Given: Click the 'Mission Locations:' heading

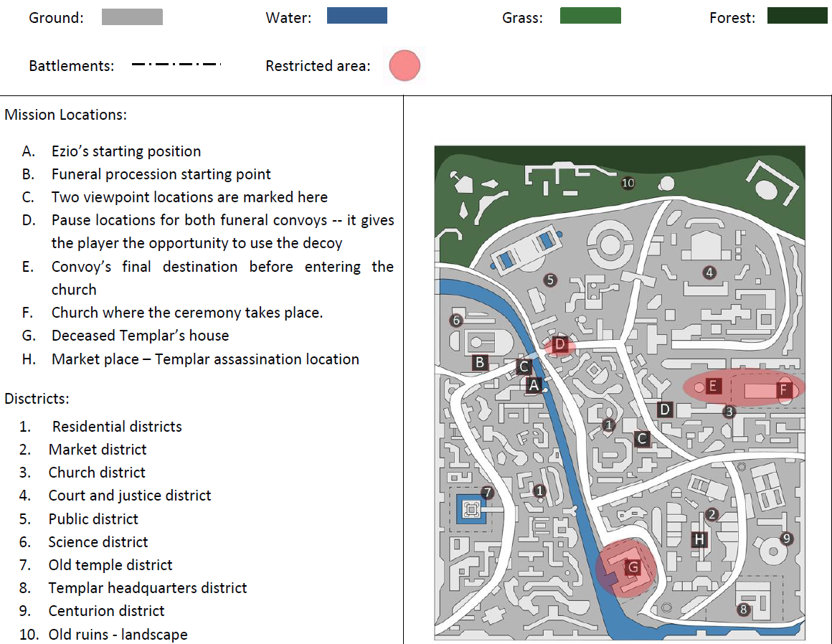Looking at the screenshot, I should coord(66,115).
